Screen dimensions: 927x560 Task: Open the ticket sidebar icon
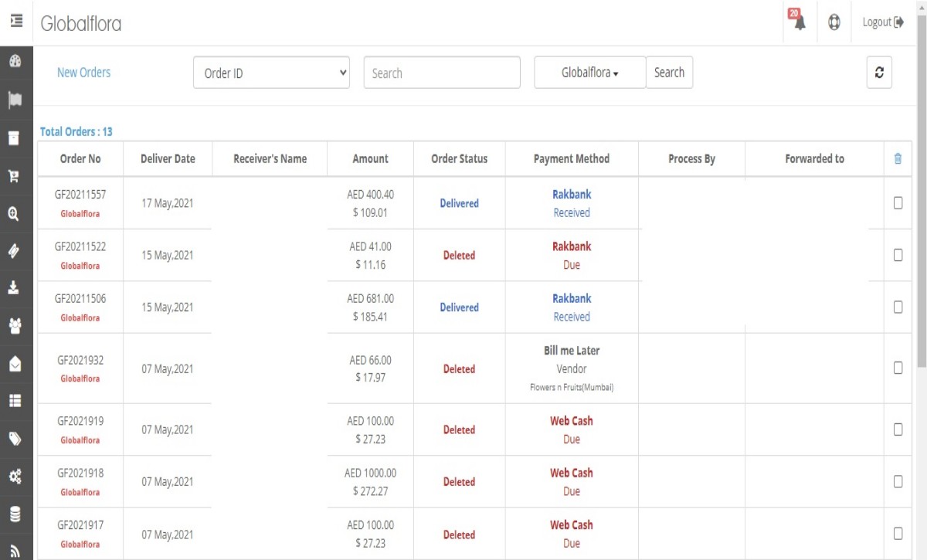pos(14,251)
